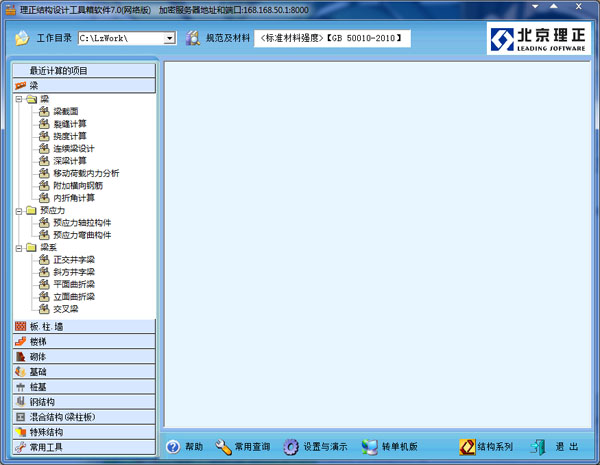Click the 工作目录 open-folder icon
Viewport: 600px width, 465px height.
22,38
